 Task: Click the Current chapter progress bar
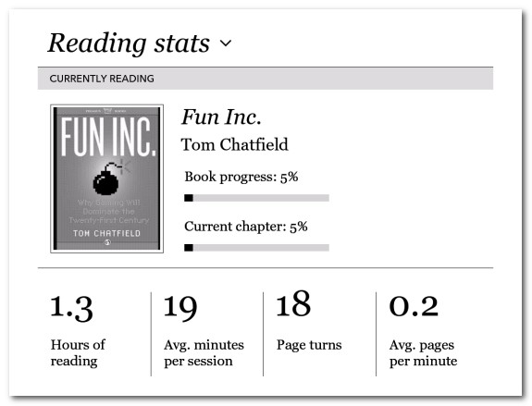pos(256,248)
